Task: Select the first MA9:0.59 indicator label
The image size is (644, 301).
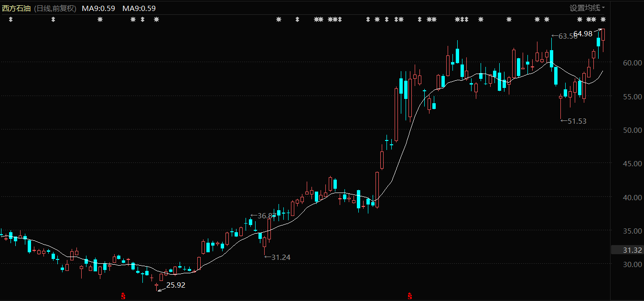Action: coord(98,8)
